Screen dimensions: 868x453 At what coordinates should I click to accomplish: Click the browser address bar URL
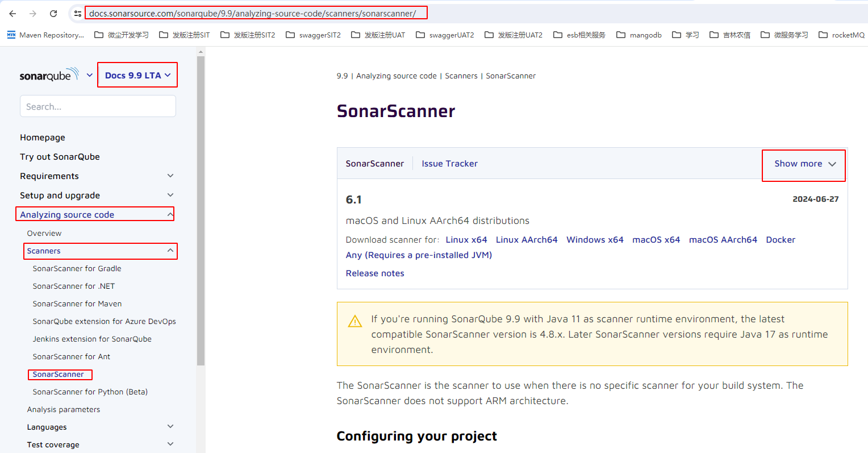pyautogui.click(x=252, y=14)
